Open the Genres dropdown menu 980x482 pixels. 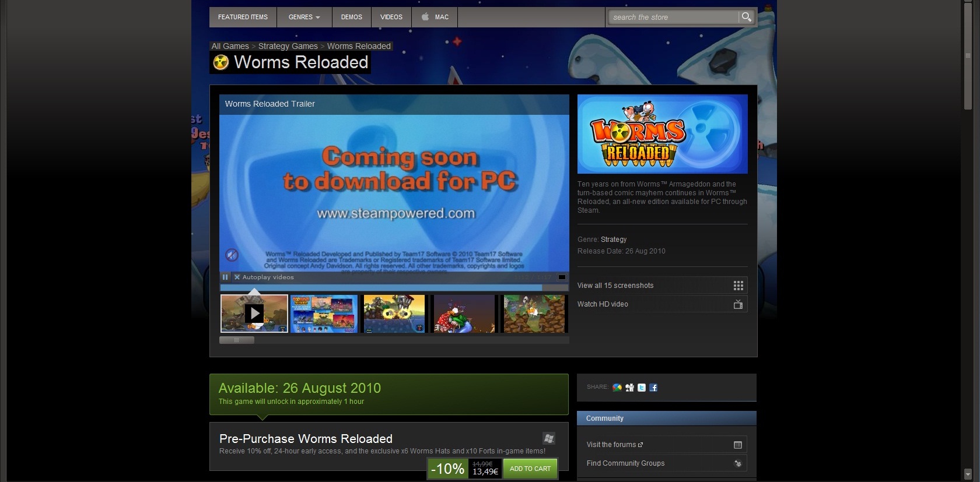click(304, 17)
